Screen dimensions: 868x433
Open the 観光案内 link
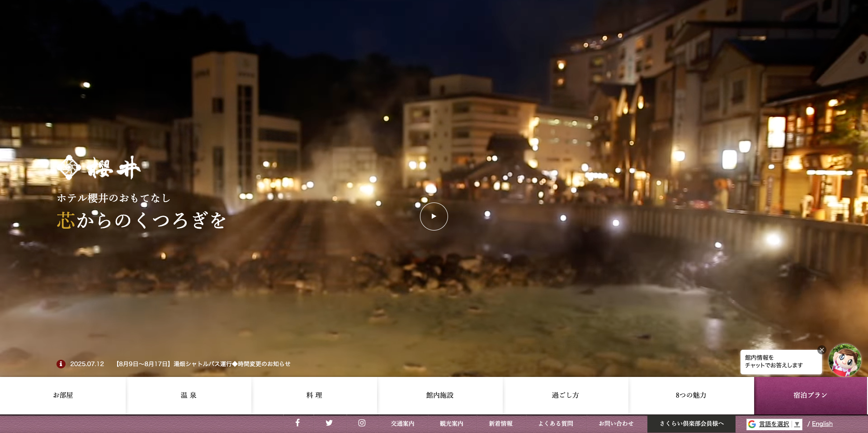click(x=452, y=424)
